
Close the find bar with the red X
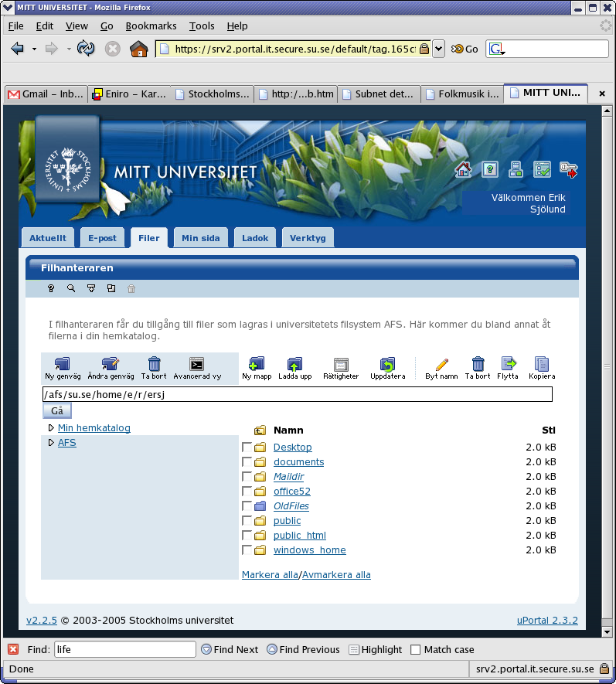point(13,649)
